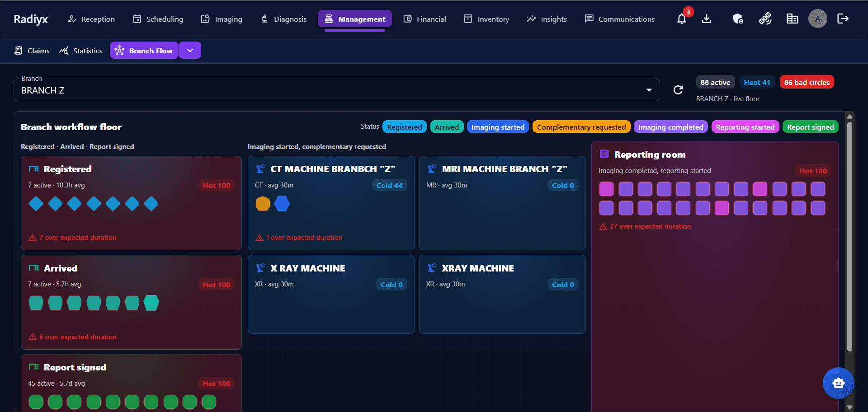Toggle the Arrived status filter chip

click(x=447, y=127)
